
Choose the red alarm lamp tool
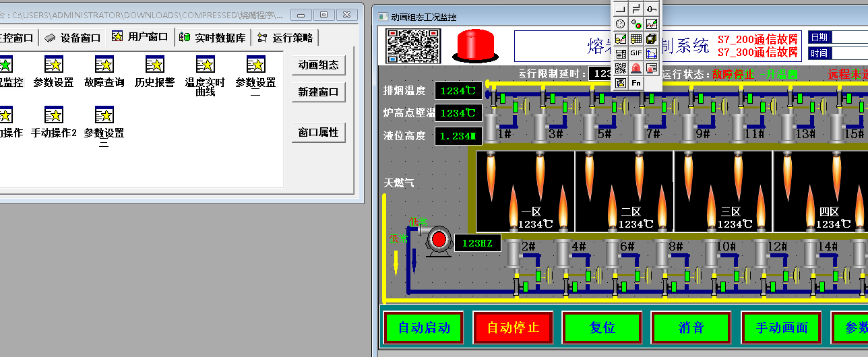coord(636,68)
